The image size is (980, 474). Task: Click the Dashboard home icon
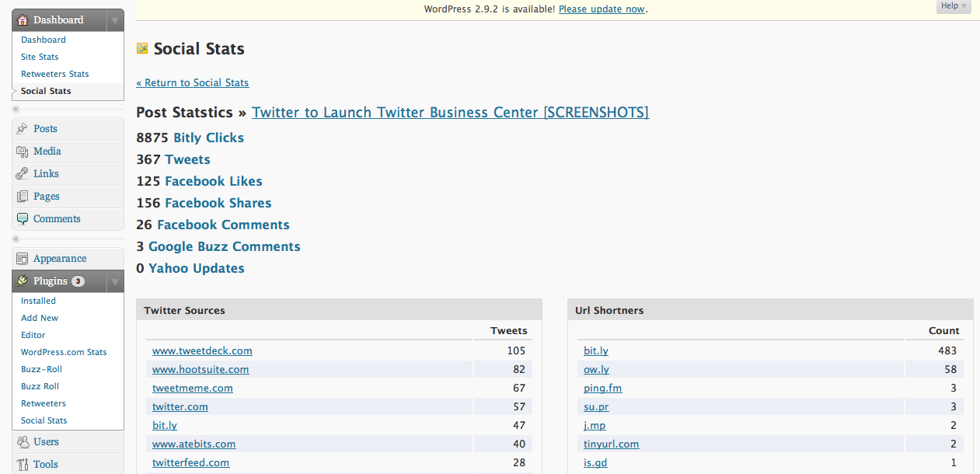point(23,20)
